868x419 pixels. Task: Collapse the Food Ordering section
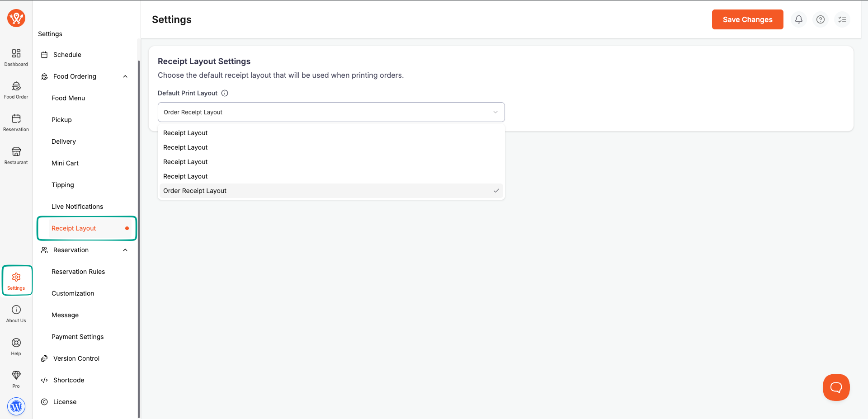click(x=125, y=76)
